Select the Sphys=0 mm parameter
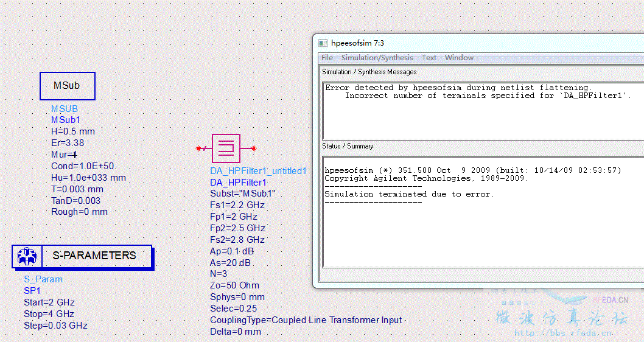Viewport: 644px width, 342px height. pyautogui.click(x=237, y=297)
